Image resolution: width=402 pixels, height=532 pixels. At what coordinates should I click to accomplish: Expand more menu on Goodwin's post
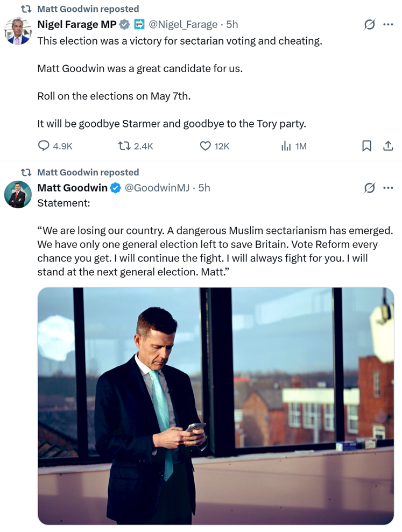pos(388,188)
